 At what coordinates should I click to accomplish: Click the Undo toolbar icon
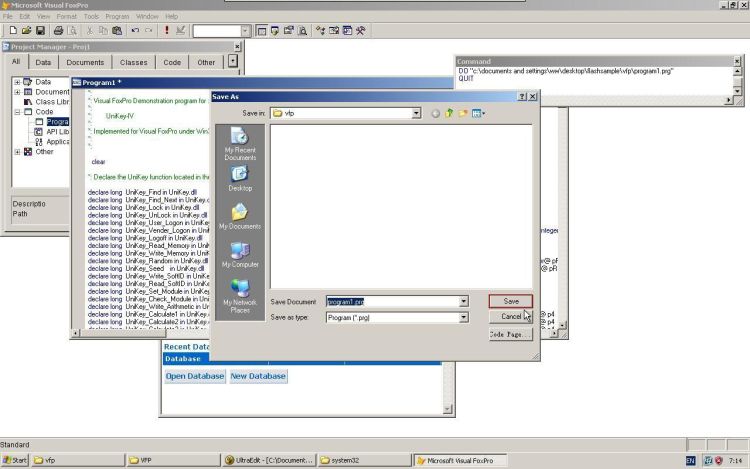pos(135,31)
